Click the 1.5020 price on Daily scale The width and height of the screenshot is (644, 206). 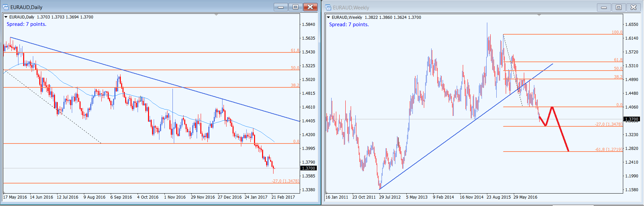(308, 80)
